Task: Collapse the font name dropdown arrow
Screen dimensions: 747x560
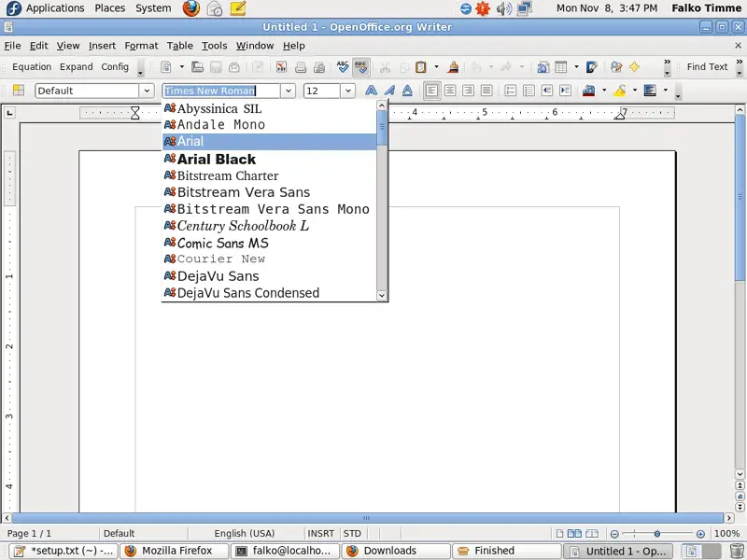Action: [x=288, y=91]
